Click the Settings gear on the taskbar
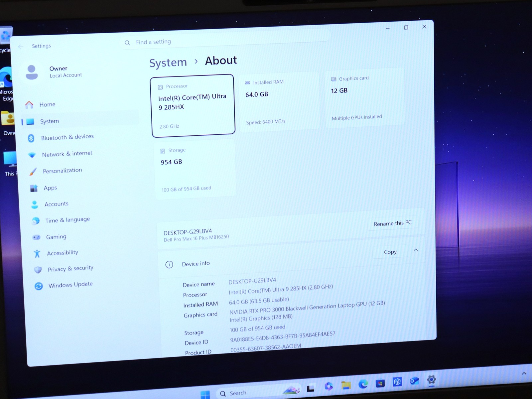 pos(431,380)
